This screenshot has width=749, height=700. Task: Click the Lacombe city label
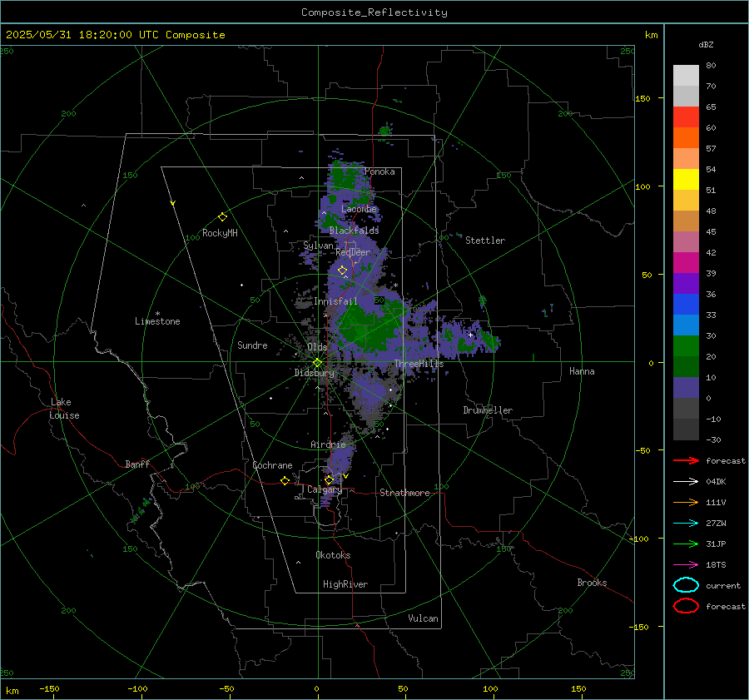click(359, 209)
